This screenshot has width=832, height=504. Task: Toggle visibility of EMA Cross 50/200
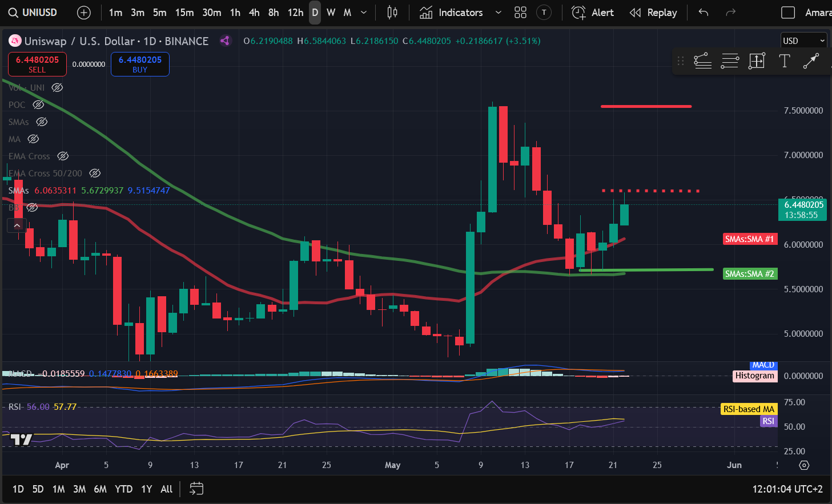pos(95,173)
